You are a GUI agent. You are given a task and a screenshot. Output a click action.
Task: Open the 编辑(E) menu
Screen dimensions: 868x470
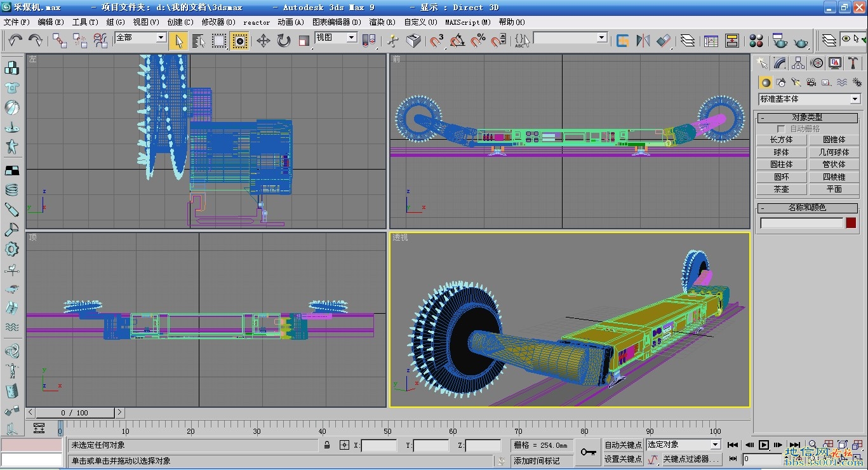point(51,22)
